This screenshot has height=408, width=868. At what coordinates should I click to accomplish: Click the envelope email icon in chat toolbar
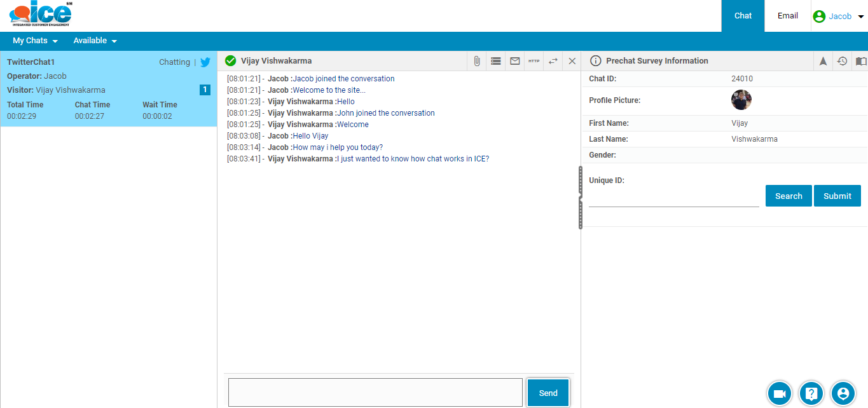pyautogui.click(x=515, y=61)
